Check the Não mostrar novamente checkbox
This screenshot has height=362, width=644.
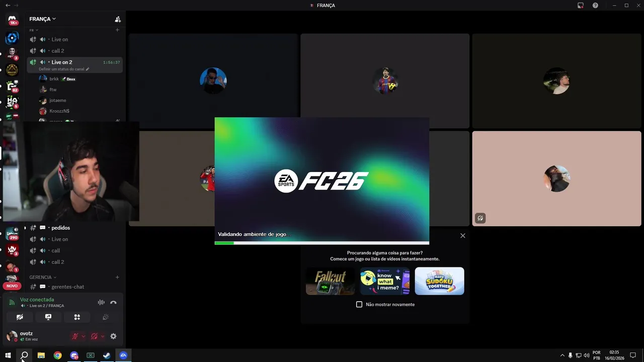coord(359,304)
